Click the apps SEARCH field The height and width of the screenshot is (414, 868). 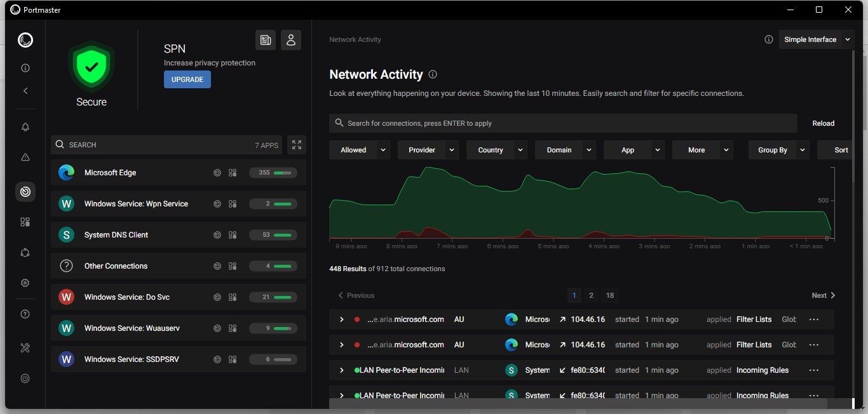(x=166, y=145)
